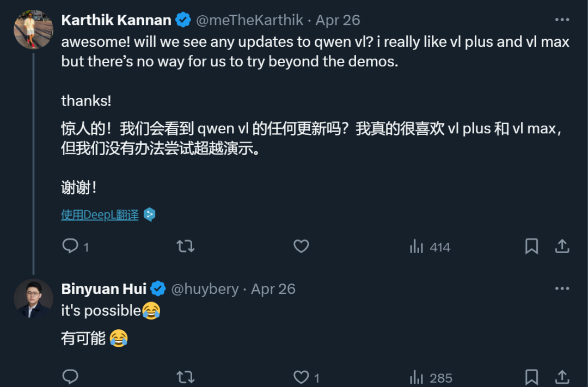588x387 pixels.
Task: Open Binyuan Hui's profile name
Action: pyautogui.click(x=104, y=288)
